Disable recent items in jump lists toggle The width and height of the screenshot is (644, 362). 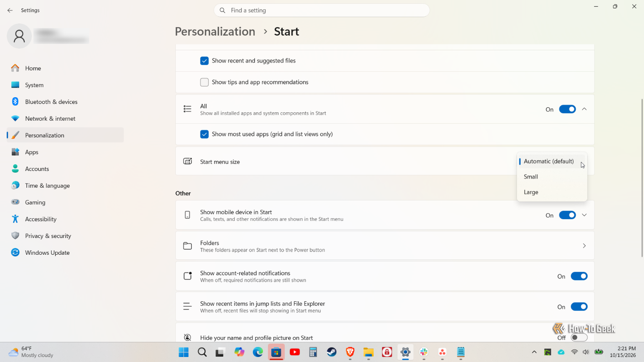[x=579, y=307]
